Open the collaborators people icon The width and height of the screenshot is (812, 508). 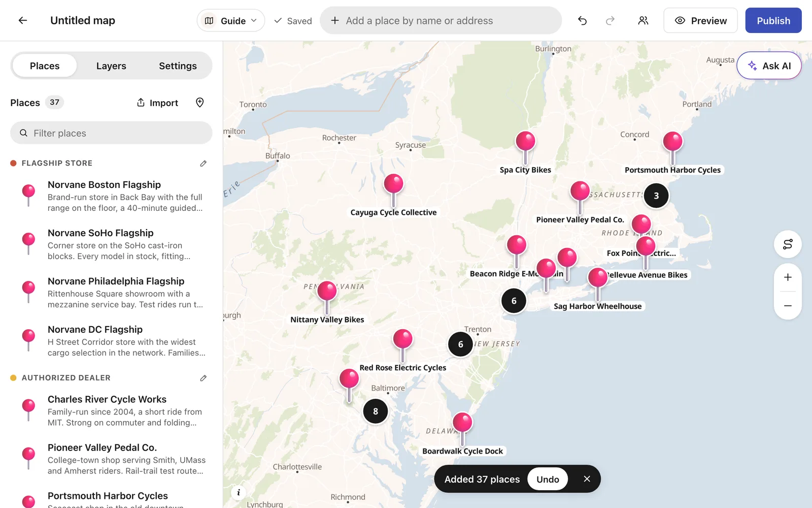[643, 20]
